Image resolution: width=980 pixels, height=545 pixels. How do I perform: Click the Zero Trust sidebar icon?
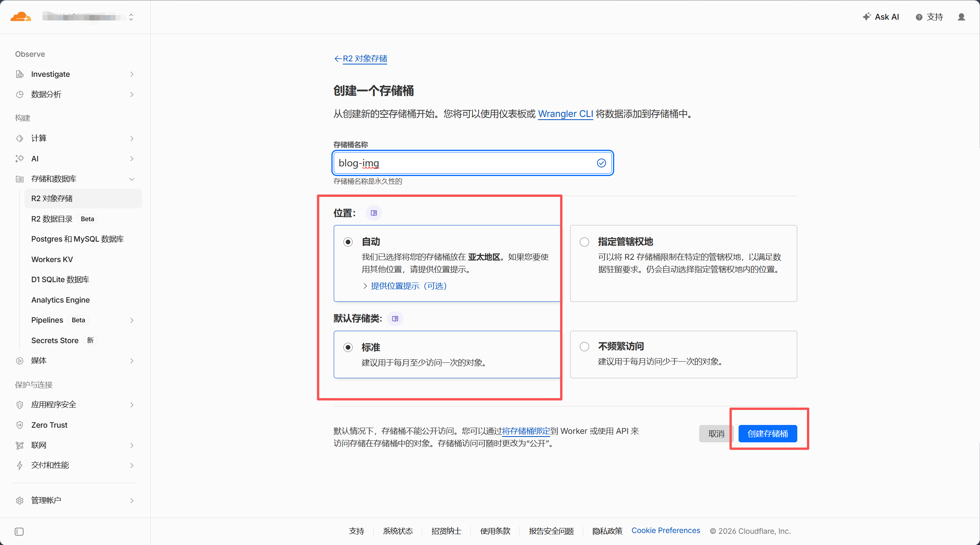[x=20, y=425]
